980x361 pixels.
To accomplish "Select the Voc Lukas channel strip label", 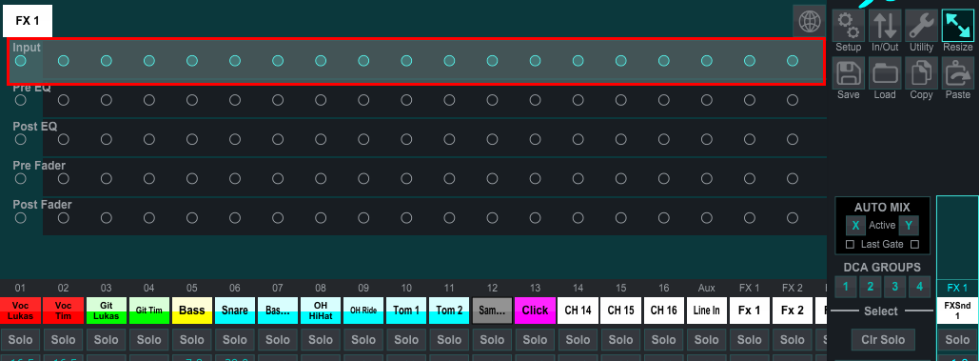I will tap(21, 311).
